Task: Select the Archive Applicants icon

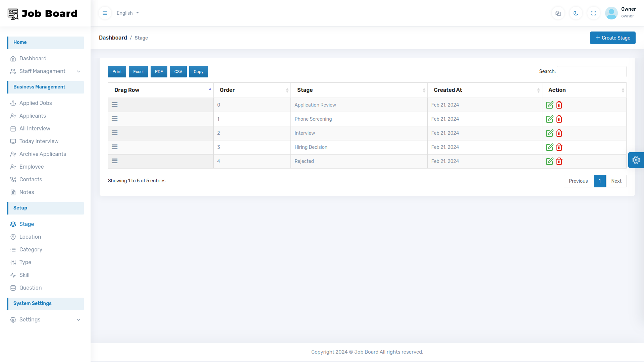Action: [x=13, y=154]
